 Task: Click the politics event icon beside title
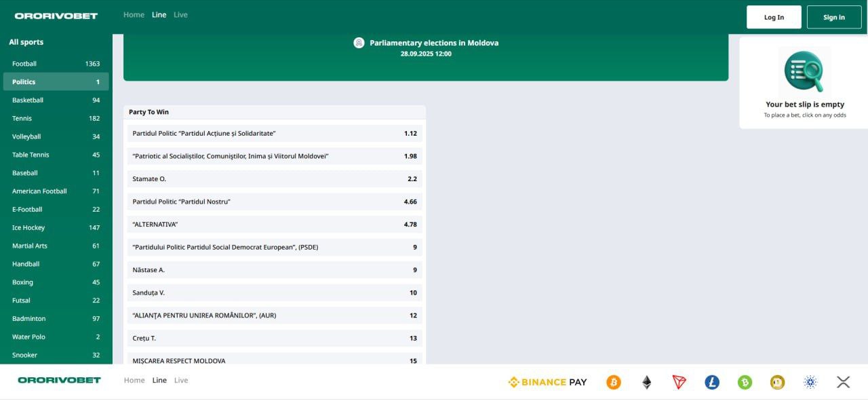[359, 43]
